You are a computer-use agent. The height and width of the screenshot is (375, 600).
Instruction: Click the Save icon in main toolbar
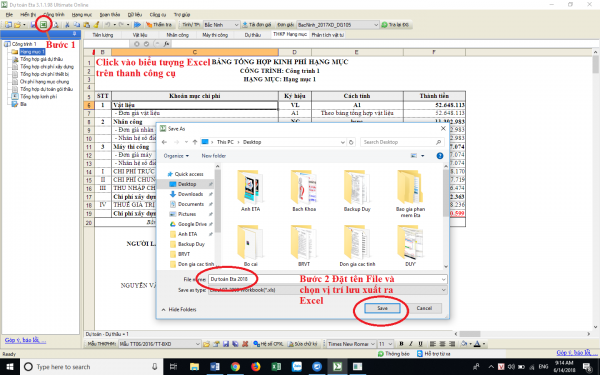click(33, 25)
